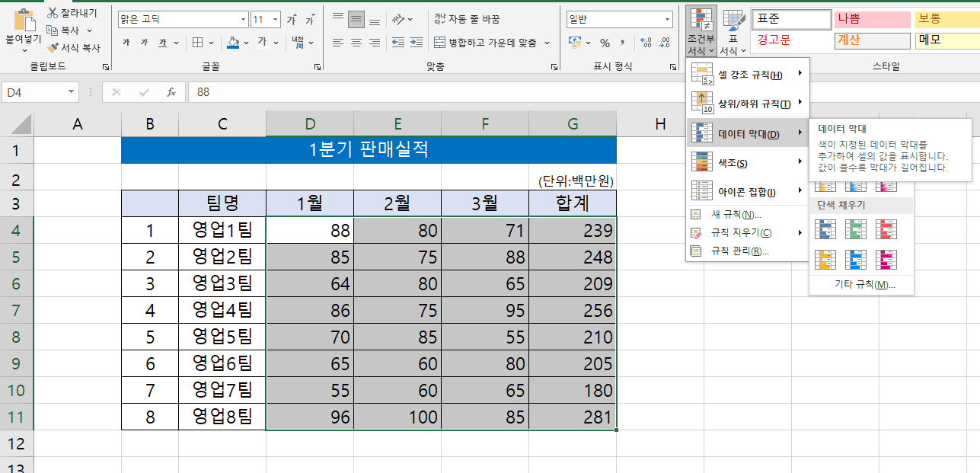Align text right in the alignment group
Image resolution: width=980 pixels, height=473 pixels.
375,43
